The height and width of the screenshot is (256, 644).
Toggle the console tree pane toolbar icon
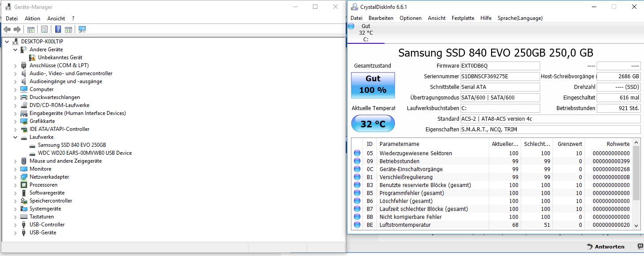pyautogui.click(x=31, y=30)
